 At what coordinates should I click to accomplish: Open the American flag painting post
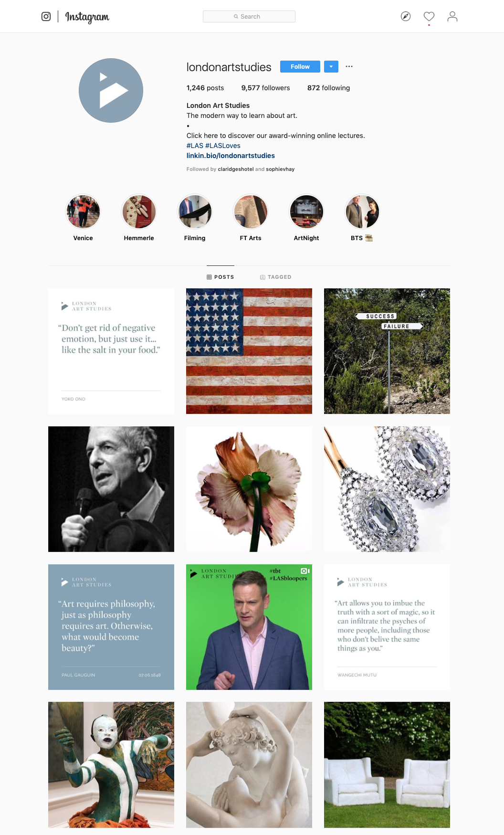(249, 351)
